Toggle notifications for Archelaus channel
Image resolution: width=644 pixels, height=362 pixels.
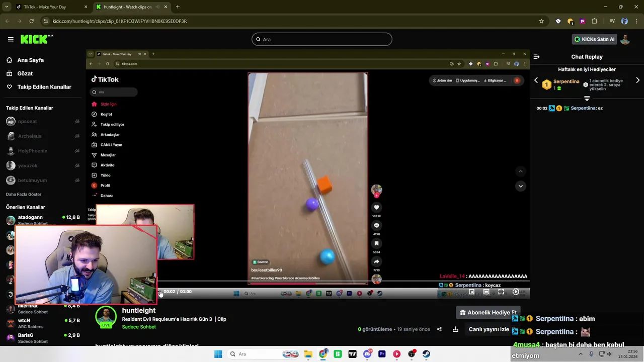pyautogui.click(x=77, y=136)
